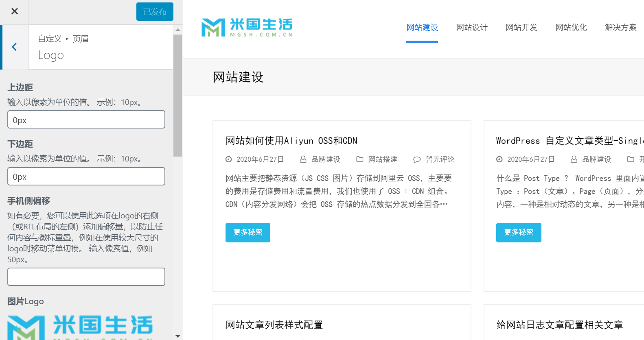Open article 网站文章列表样式配置

coord(274,325)
